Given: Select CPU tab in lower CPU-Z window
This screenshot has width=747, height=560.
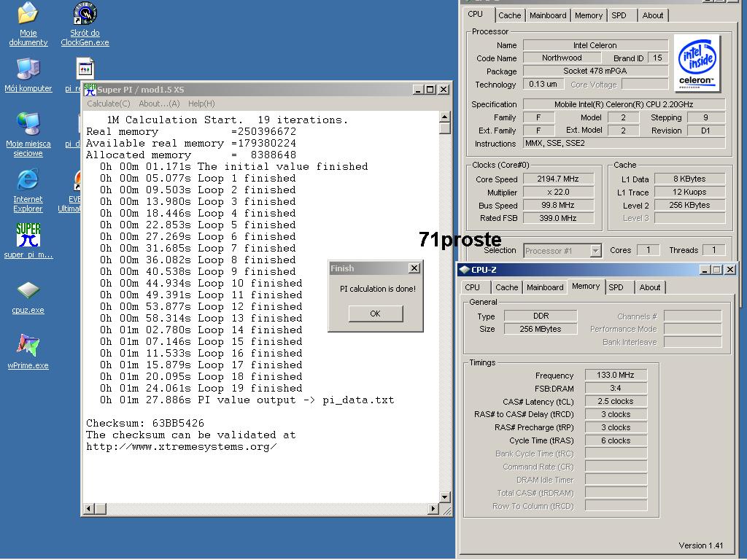Looking at the screenshot, I should [x=473, y=287].
